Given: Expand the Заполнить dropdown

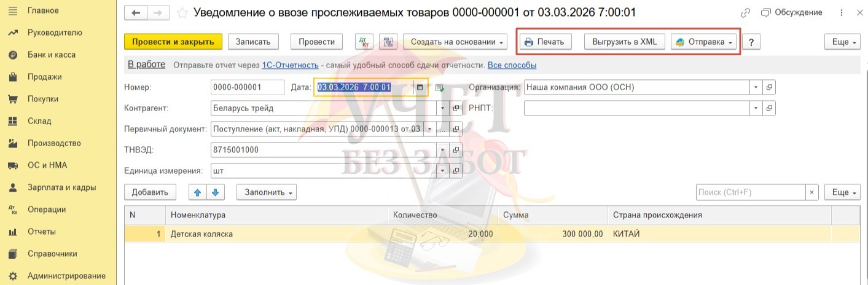Looking at the screenshot, I should [267, 192].
